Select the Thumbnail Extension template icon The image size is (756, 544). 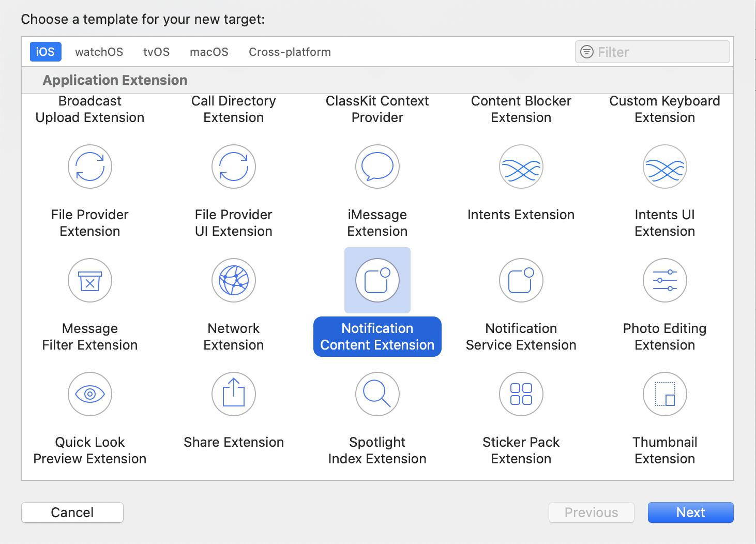pos(665,394)
